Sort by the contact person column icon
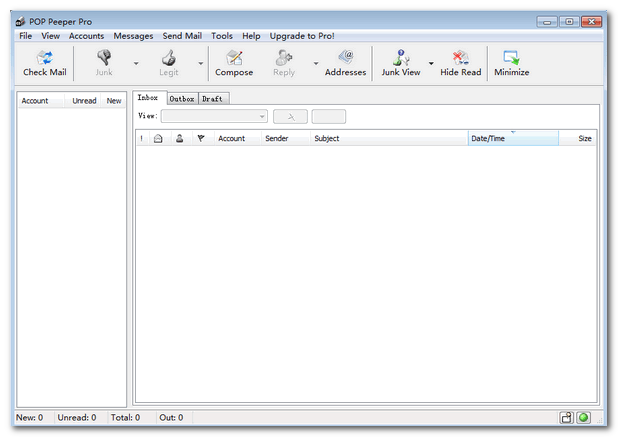 (x=180, y=138)
